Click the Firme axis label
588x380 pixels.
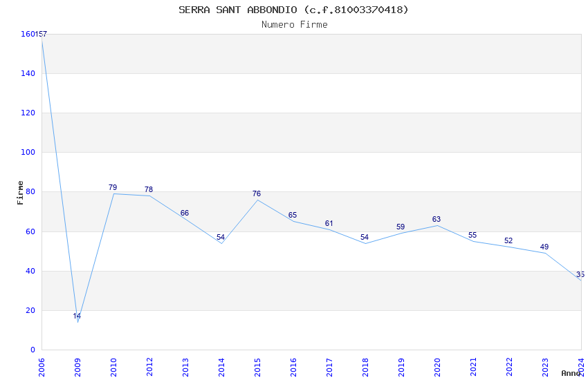click(x=20, y=193)
